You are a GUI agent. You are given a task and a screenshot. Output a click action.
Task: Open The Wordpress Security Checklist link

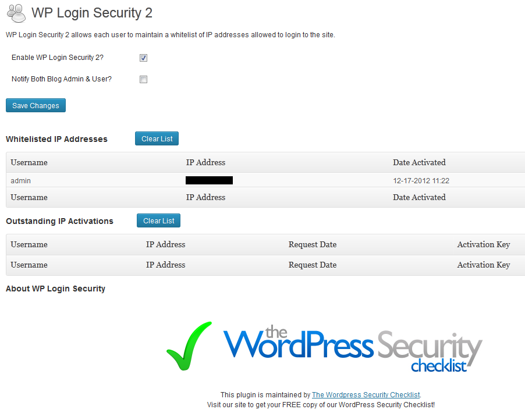pos(366,395)
